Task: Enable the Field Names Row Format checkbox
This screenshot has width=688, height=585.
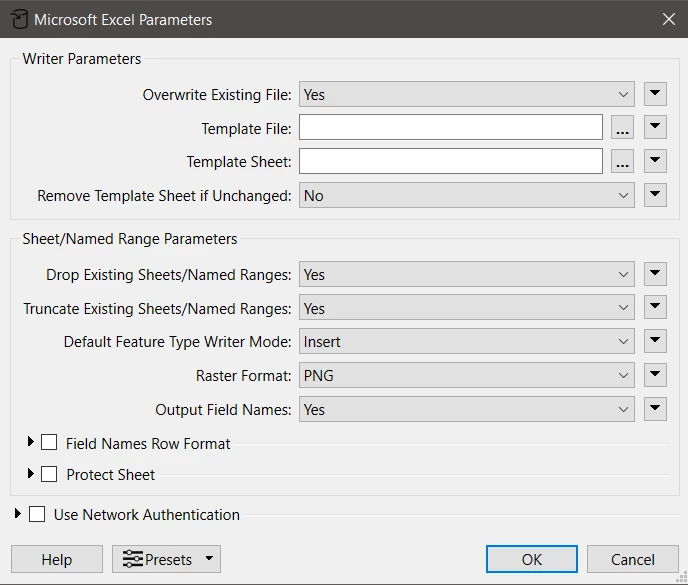Action: [49, 442]
